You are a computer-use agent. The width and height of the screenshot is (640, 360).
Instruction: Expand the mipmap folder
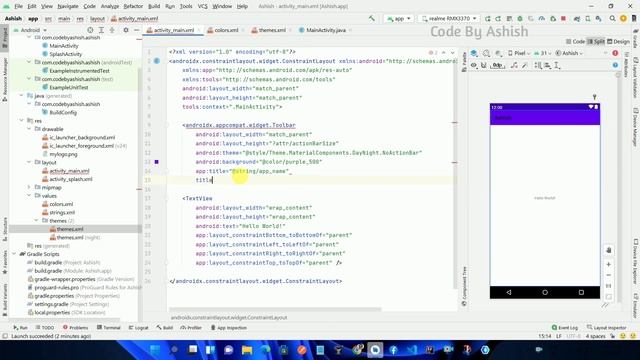(x=29, y=187)
